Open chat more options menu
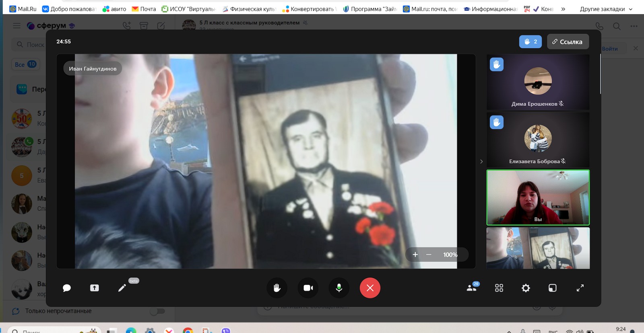The height and width of the screenshot is (333, 644). (634, 26)
